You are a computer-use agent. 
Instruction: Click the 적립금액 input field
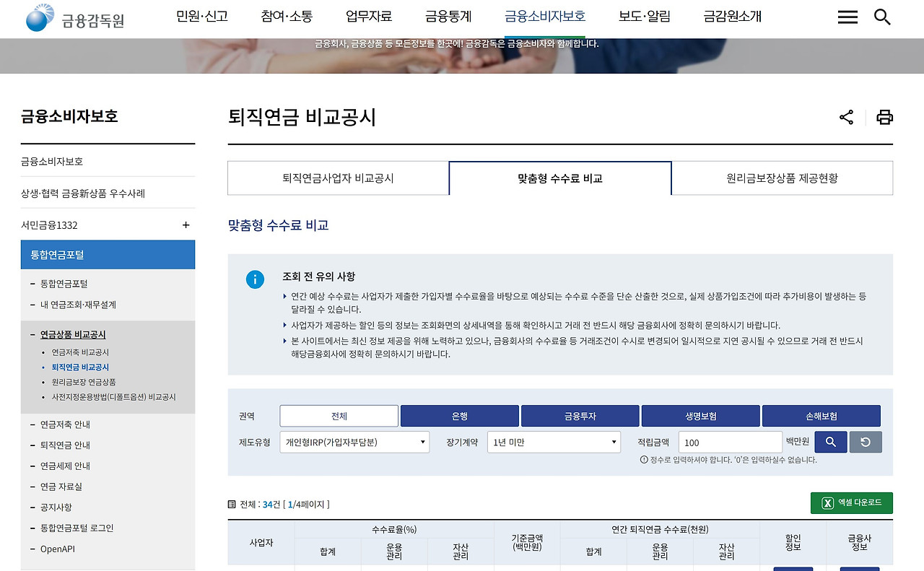[729, 441]
